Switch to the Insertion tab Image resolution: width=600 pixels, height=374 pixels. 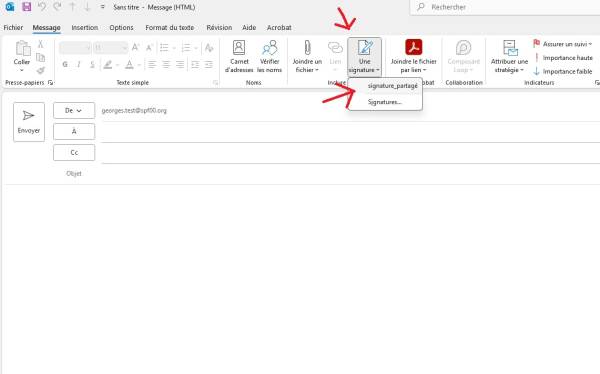(x=85, y=28)
